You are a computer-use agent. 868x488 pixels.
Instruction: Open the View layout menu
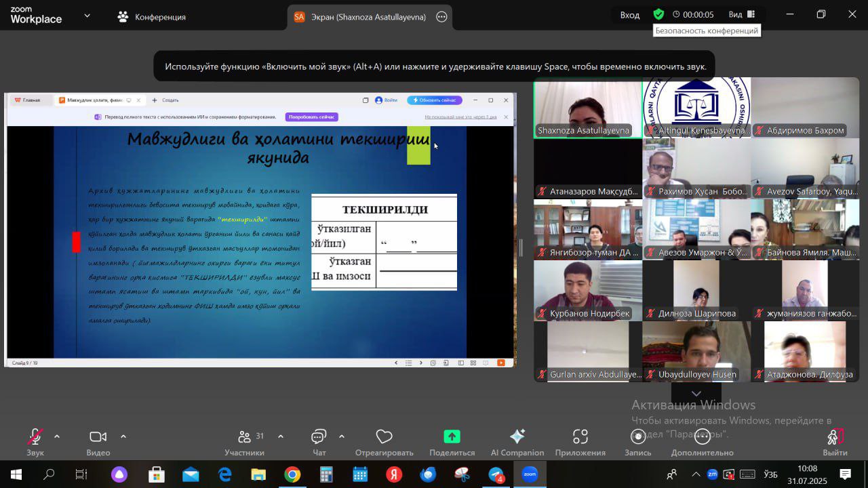[742, 14]
